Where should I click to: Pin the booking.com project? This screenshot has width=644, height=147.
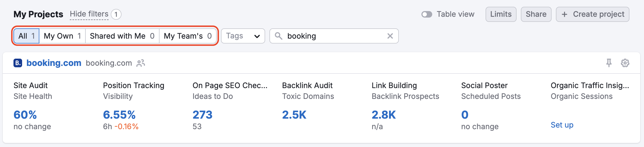coord(609,63)
